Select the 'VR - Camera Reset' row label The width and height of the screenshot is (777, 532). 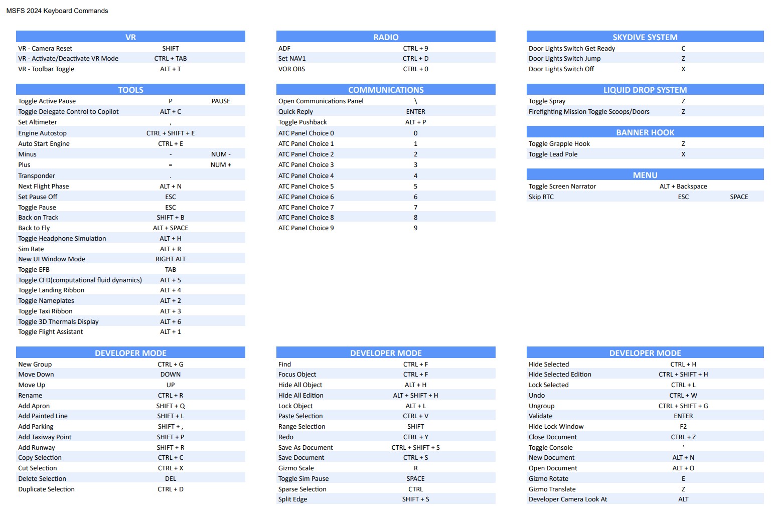coord(45,49)
